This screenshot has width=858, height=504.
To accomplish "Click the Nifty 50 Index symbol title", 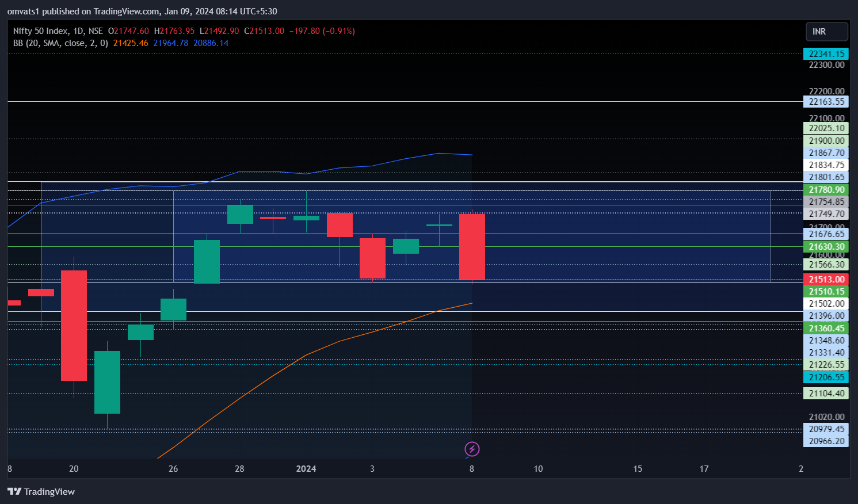I will 41,31.
